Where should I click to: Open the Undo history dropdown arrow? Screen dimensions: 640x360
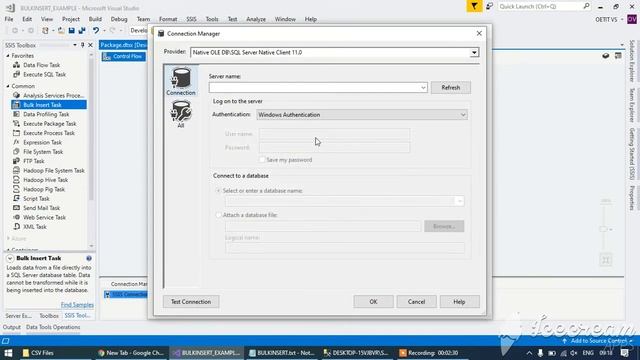tap(104, 31)
